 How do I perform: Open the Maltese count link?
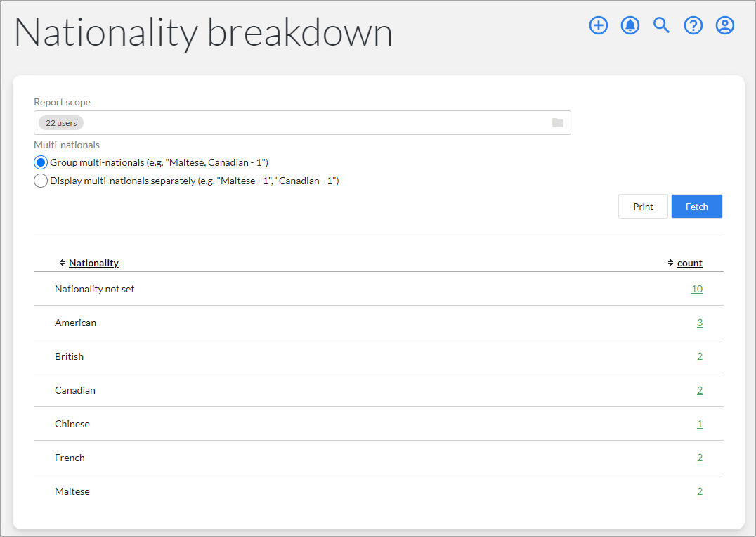700,491
